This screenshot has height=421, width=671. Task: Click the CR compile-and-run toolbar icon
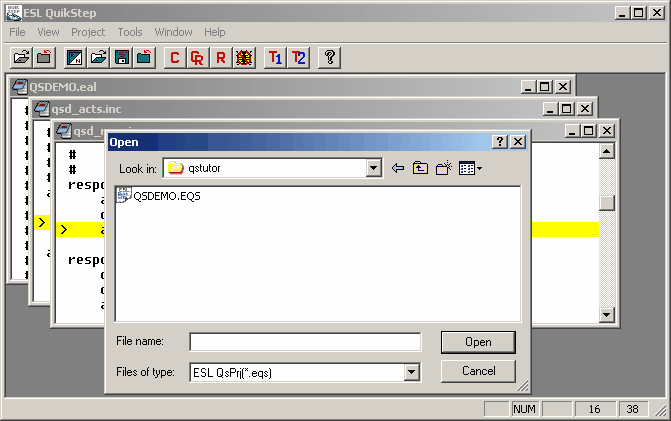coord(198,58)
